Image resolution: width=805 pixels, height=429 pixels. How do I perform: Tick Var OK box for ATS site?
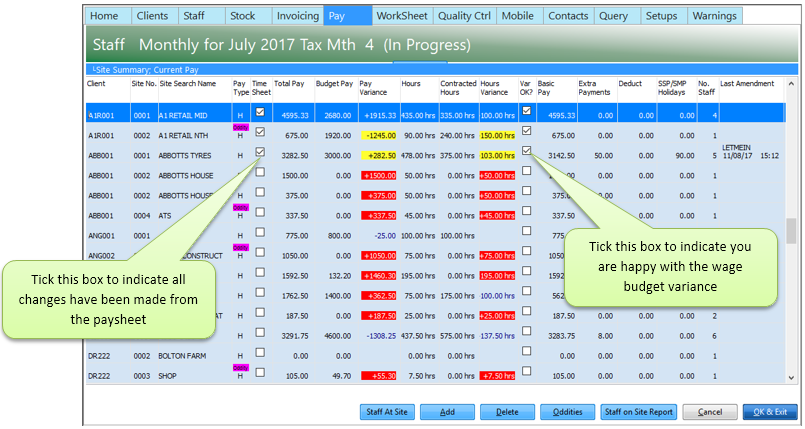[526, 210]
